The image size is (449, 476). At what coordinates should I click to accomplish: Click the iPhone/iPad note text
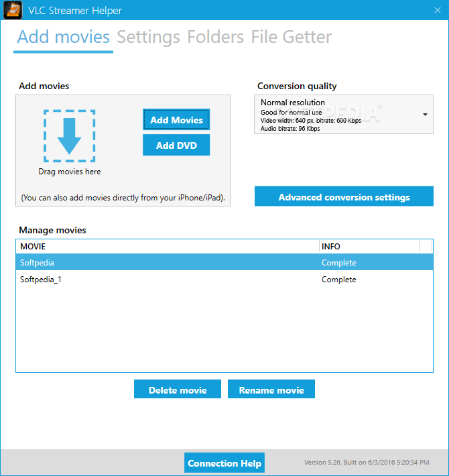tap(123, 198)
